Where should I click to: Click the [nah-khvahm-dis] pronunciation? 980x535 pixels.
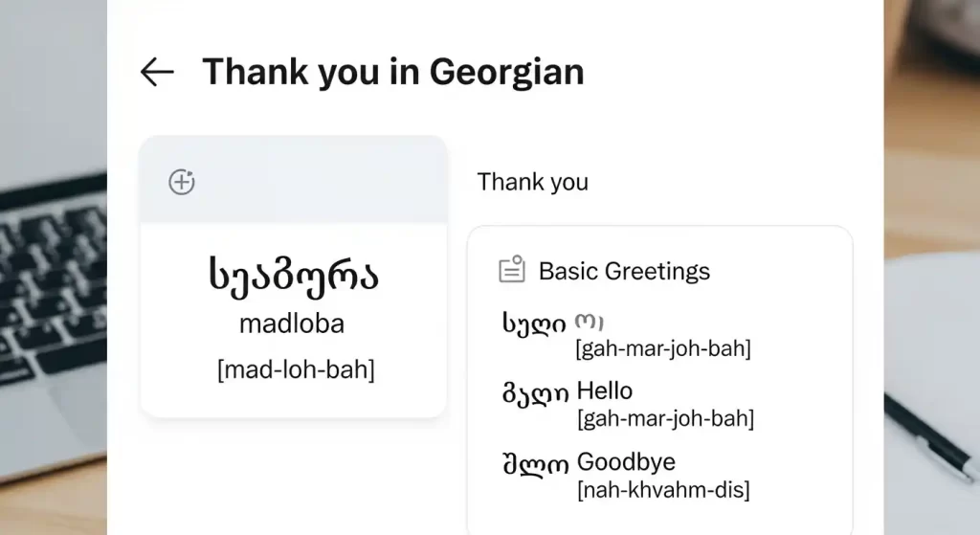click(x=662, y=491)
